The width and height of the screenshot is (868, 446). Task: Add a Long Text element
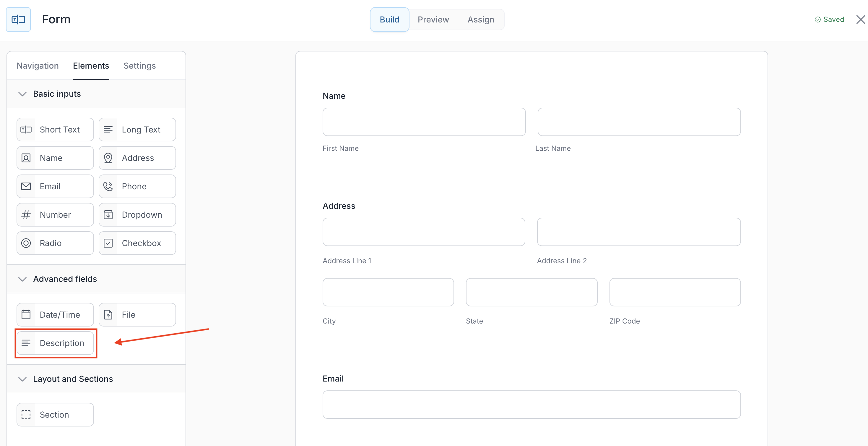pyautogui.click(x=137, y=130)
